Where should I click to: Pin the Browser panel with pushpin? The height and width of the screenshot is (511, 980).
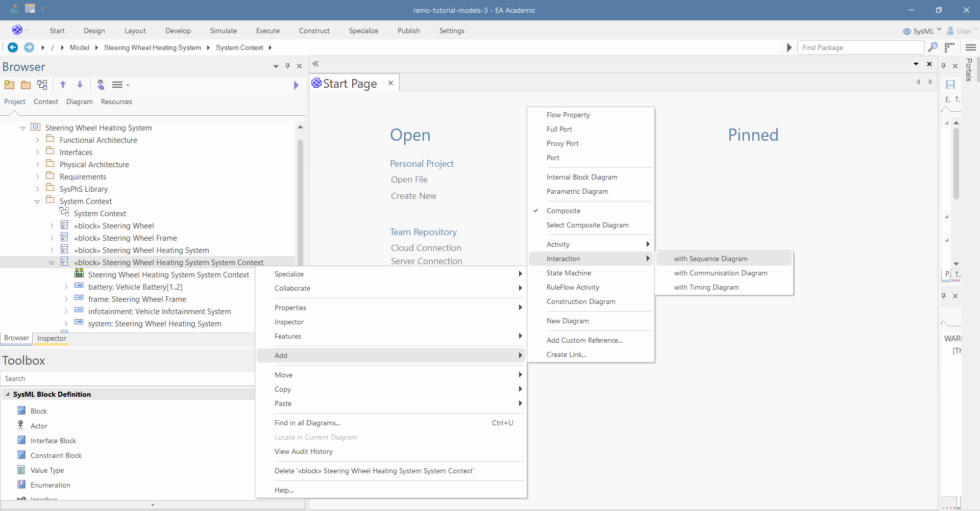[x=287, y=66]
